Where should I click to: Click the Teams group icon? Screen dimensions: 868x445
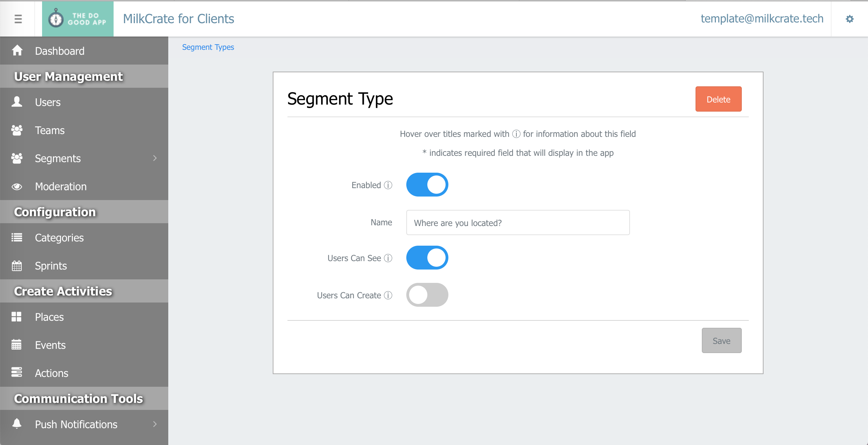click(17, 130)
